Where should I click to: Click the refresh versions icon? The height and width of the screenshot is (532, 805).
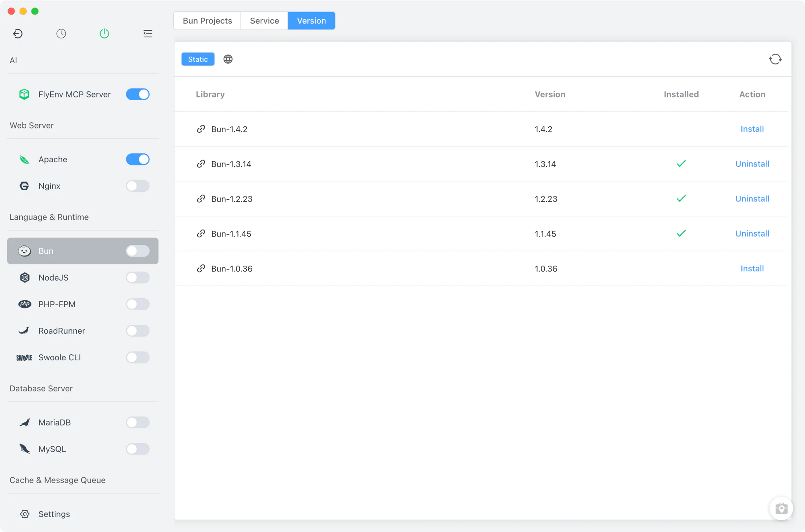(775, 59)
